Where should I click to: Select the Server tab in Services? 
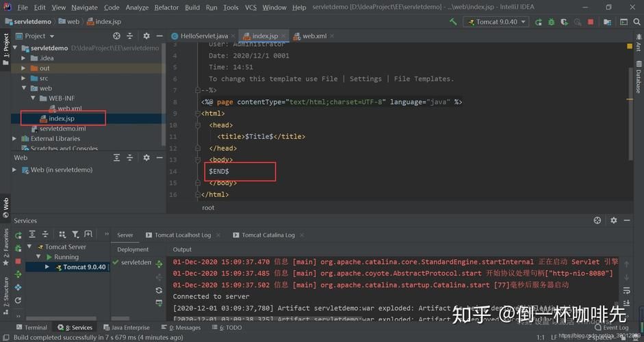pyautogui.click(x=125, y=235)
